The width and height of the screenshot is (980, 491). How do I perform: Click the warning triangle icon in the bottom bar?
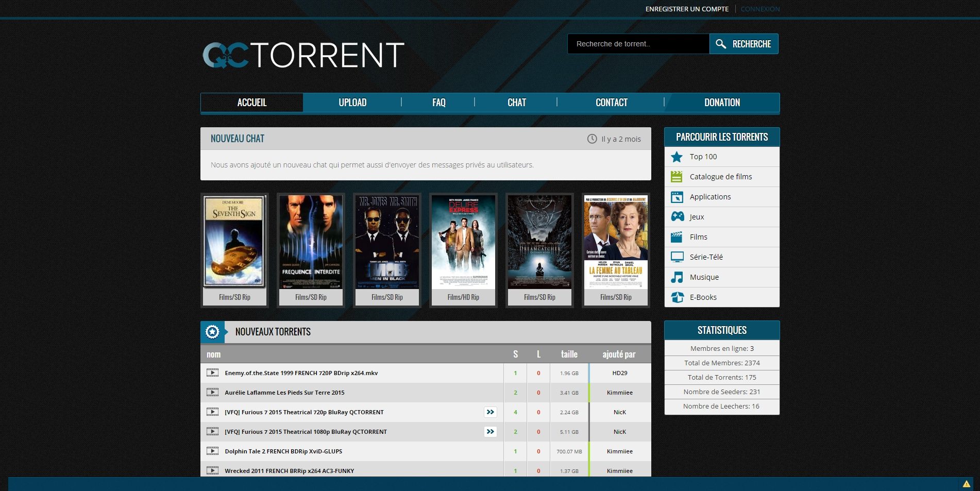tap(967, 484)
